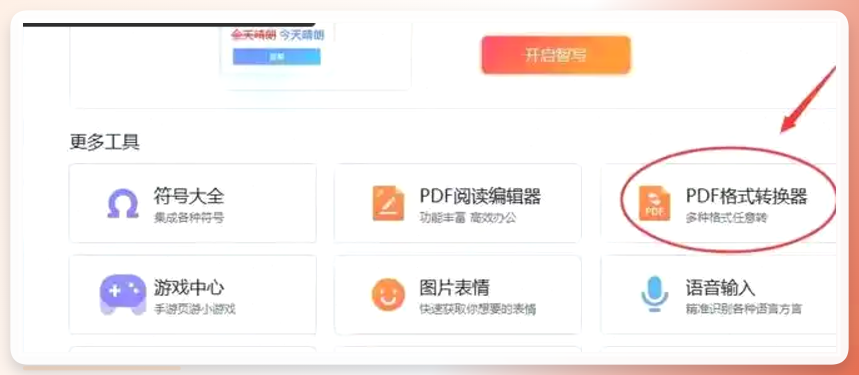Click the 功能丰富 高效办公 description
Image resolution: width=859 pixels, height=375 pixels.
(x=468, y=218)
